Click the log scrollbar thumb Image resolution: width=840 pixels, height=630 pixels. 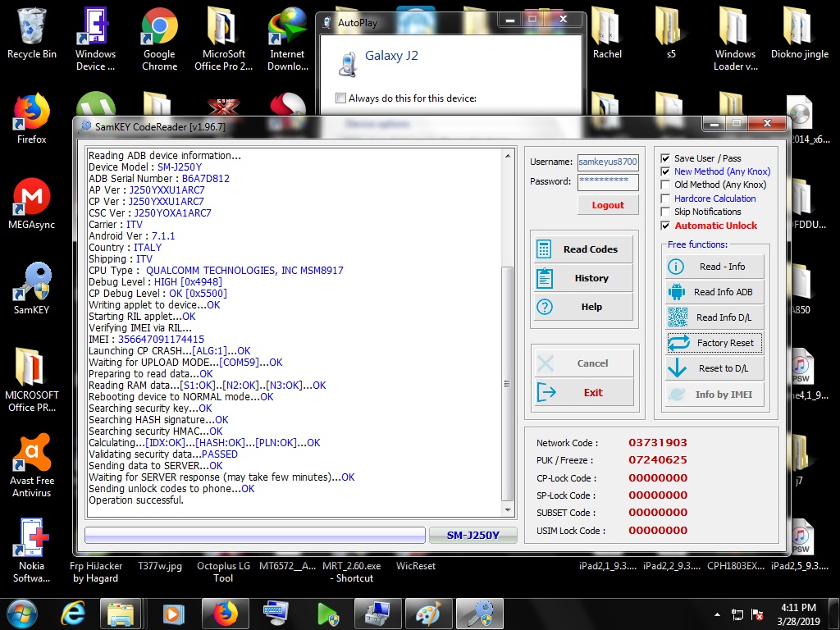507,384
